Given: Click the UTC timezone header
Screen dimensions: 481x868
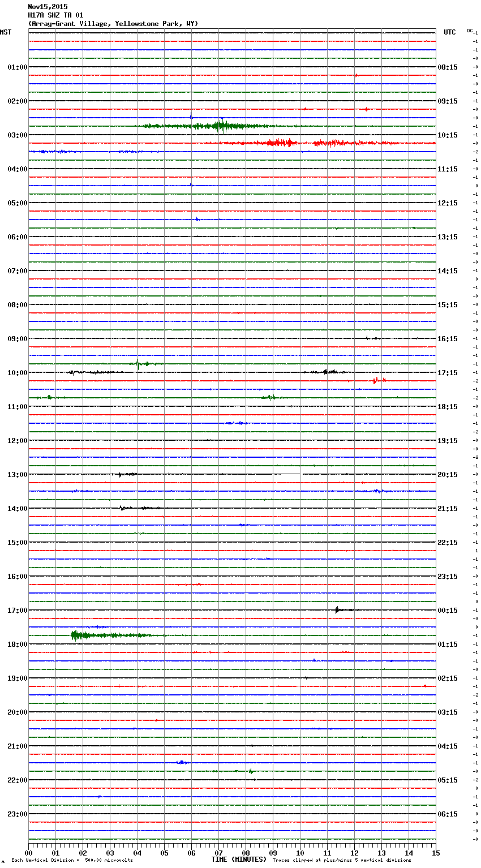Looking at the screenshot, I should (450, 32).
